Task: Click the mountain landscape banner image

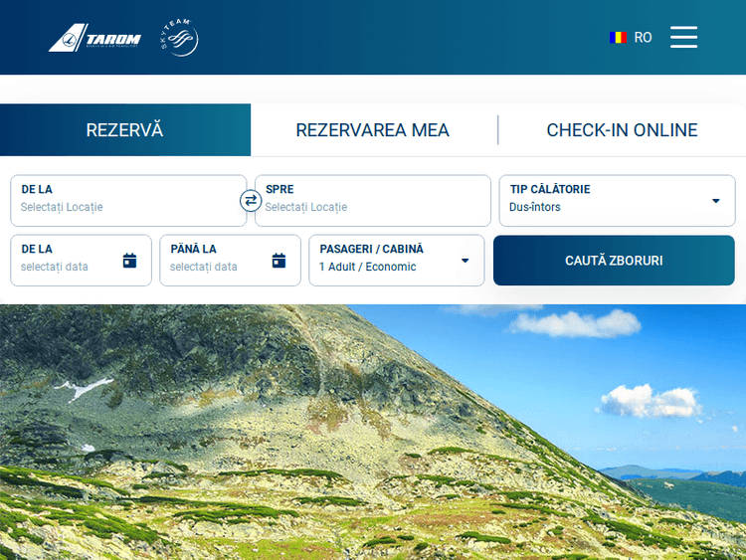Action: coord(373,432)
